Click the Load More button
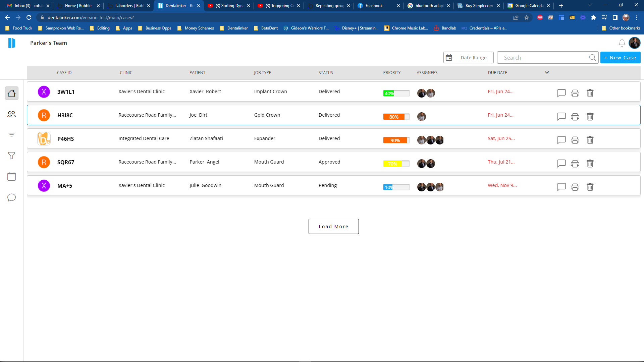 tap(333, 227)
